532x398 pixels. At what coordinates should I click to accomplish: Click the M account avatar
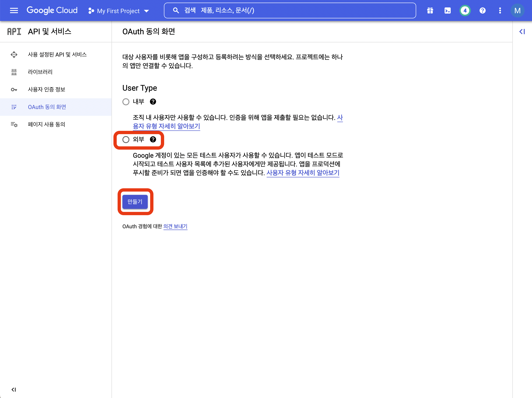pos(517,10)
